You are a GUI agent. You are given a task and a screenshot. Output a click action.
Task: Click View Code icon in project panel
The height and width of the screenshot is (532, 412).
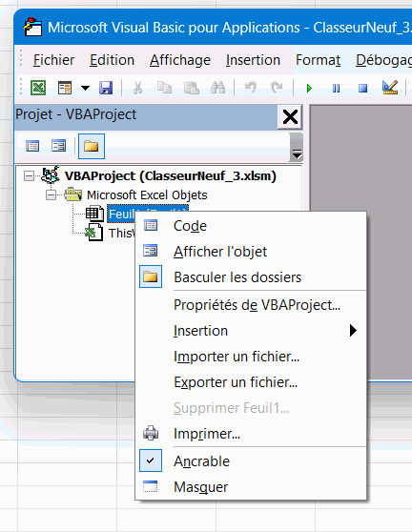click(x=32, y=146)
